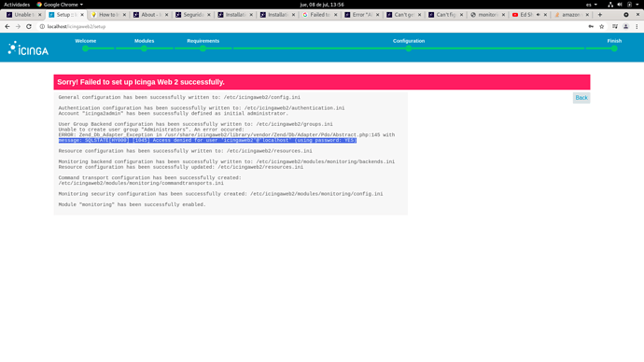The height and width of the screenshot is (362, 644).
Task: Go to the Requirements wizard step
Action: click(203, 41)
